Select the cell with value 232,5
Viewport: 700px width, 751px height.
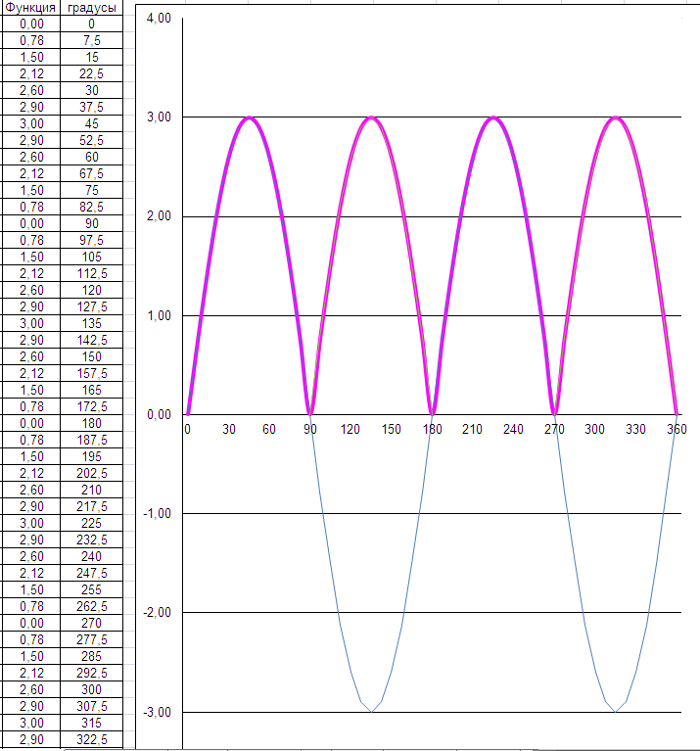(91, 540)
